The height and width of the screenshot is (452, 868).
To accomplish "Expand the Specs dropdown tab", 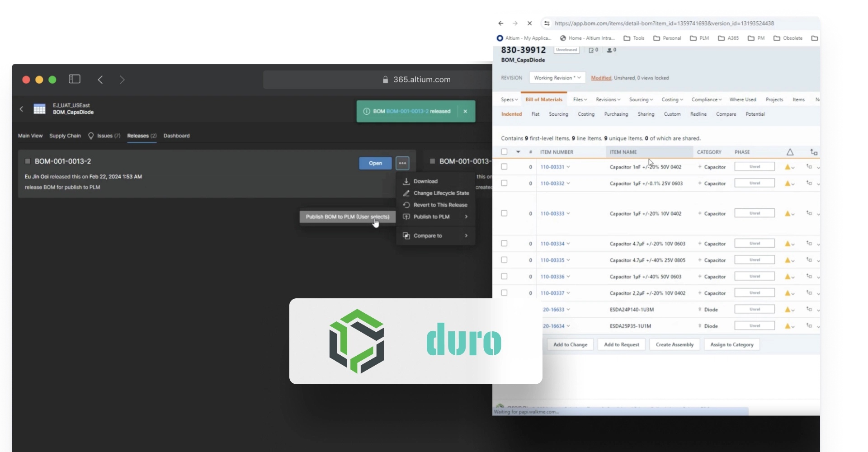I will (x=509, y=99).
